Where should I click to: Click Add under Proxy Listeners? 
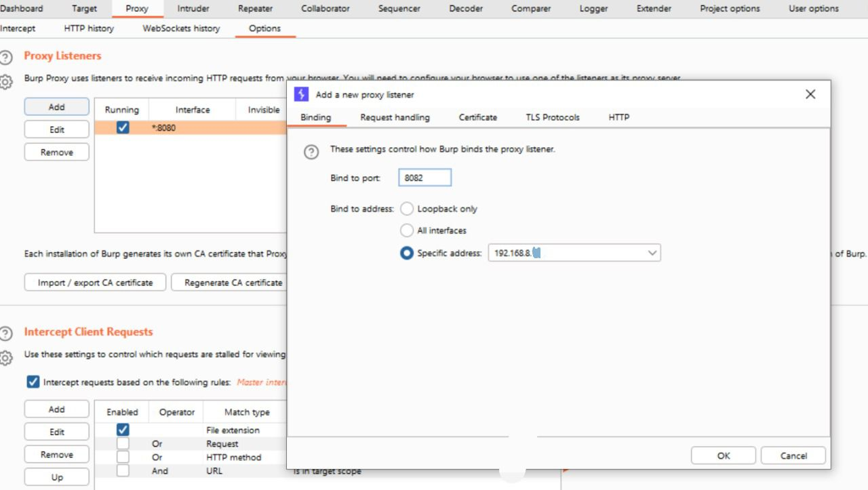point(57,106)
